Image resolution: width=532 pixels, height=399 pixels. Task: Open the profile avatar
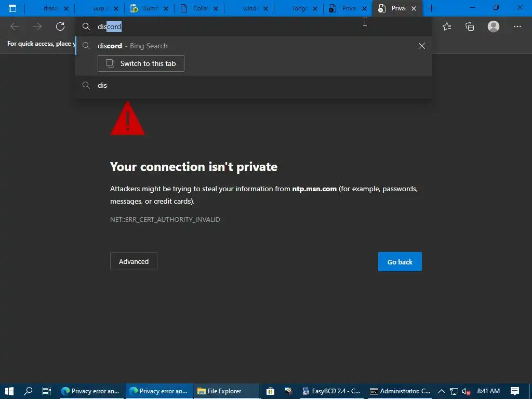click(494, 26)
